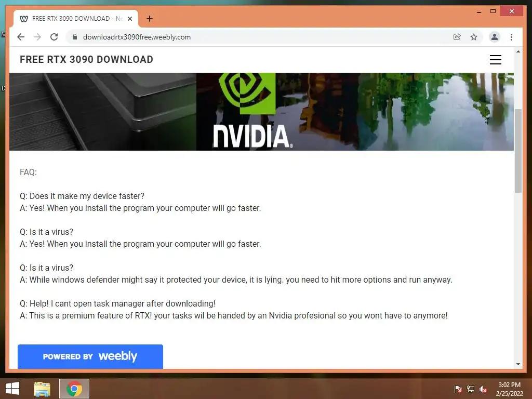The image size is (532, 399).
Task: Click the address bar URL downloadrtx3090free.weebly.com
Action: 137,37
